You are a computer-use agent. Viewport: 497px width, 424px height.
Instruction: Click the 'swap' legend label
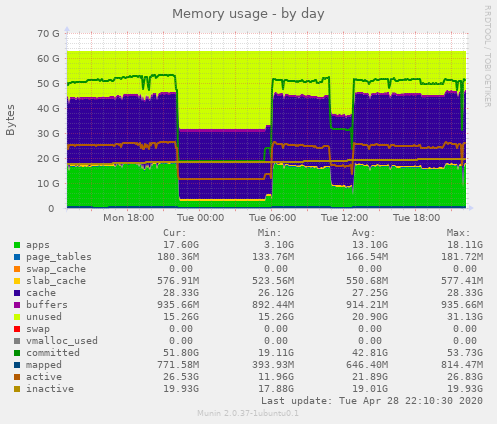click(38, 329)
